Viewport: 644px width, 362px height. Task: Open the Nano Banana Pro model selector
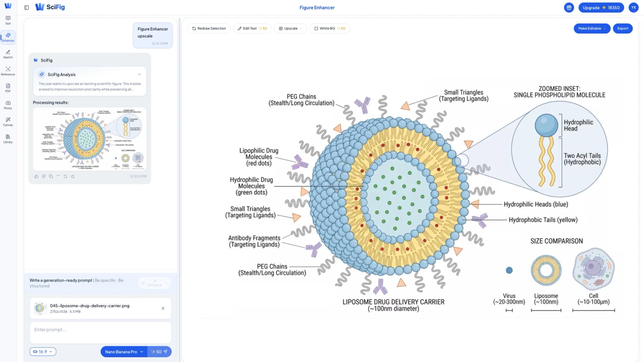[x=124, y=352]
